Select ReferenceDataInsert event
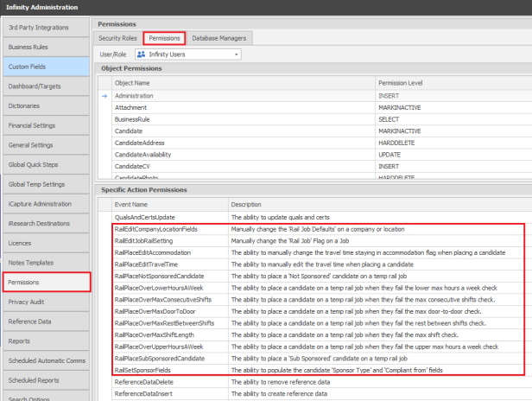 (x=315, y=394)
